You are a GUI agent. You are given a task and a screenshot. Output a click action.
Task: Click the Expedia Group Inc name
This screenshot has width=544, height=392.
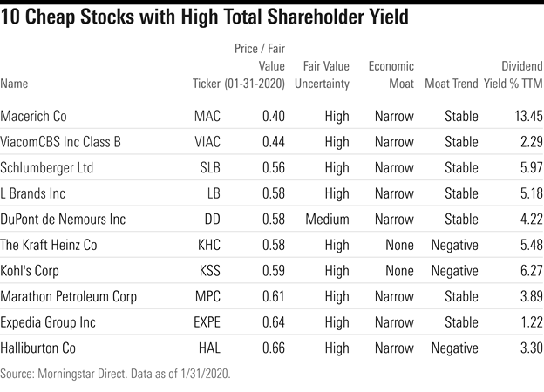46,322
